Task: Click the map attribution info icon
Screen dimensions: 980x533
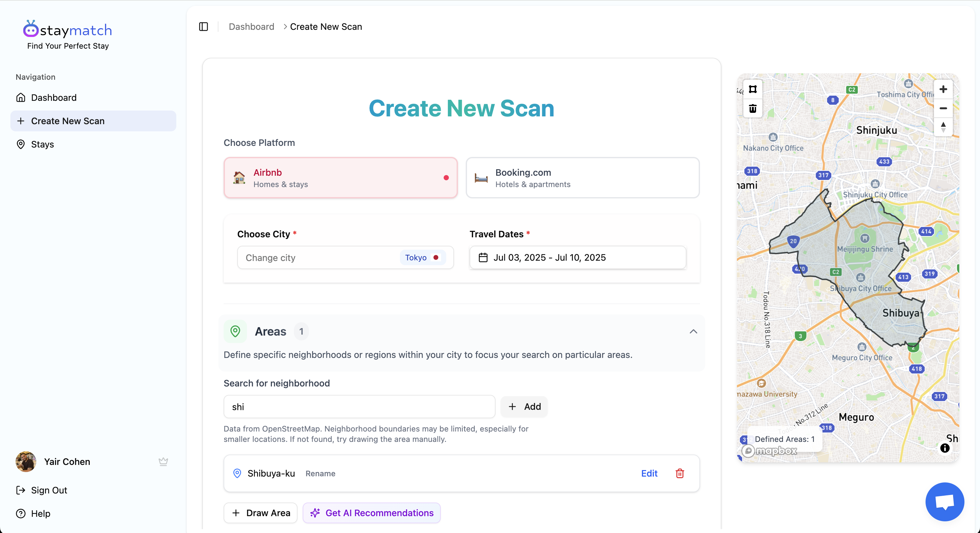Action: [945, 448]
